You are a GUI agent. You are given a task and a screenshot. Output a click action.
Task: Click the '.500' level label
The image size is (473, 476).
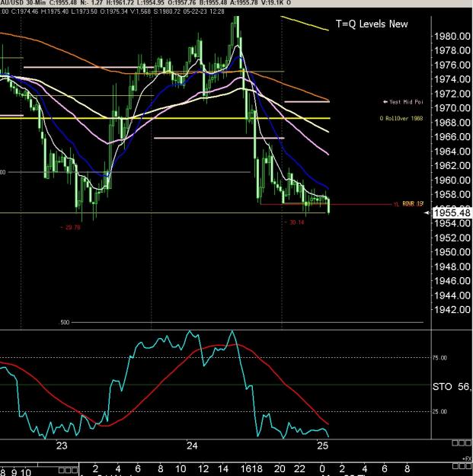pos(64,322)
